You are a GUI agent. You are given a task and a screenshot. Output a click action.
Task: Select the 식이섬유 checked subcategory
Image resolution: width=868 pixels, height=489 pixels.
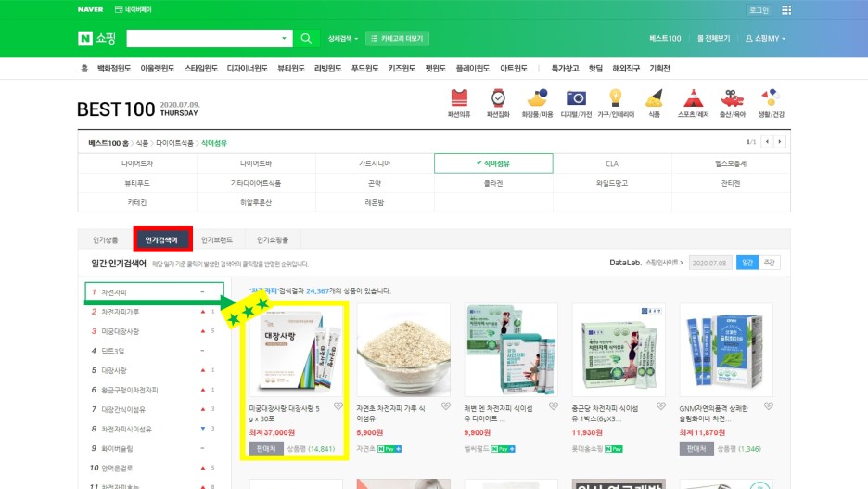[x=493, y=163]
